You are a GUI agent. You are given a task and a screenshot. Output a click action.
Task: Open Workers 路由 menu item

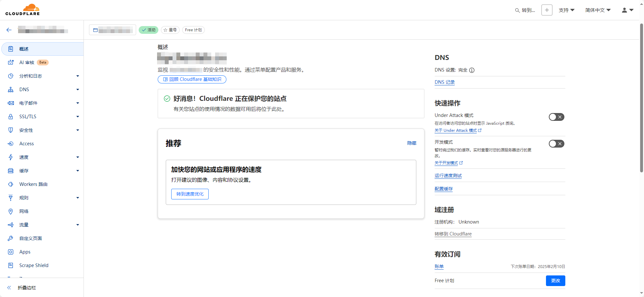click(x=43, y=184)
